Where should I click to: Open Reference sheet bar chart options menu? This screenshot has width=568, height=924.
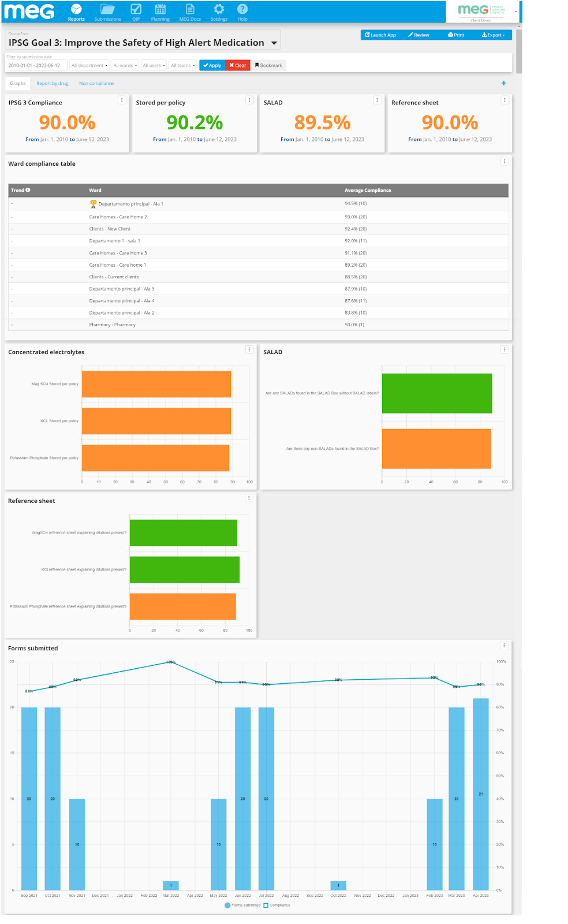point(249,498)
